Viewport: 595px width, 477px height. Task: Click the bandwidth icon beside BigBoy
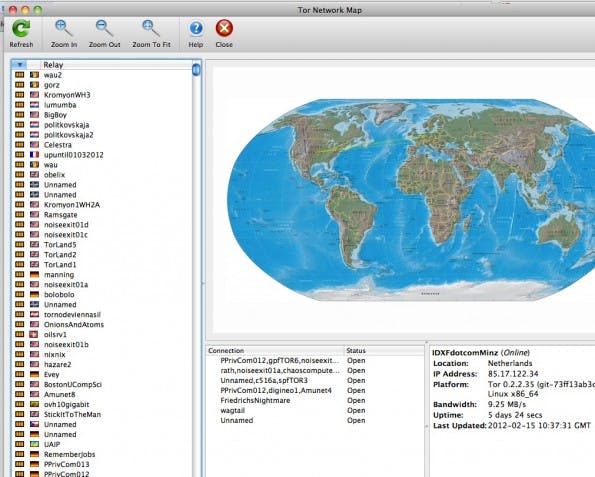19,115
